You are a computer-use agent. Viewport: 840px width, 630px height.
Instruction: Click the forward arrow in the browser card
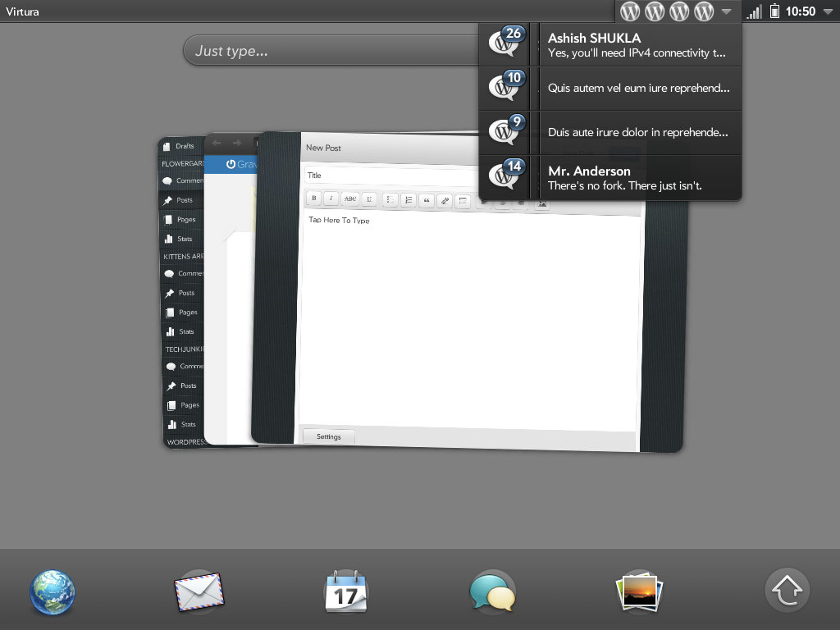[237, 143]
